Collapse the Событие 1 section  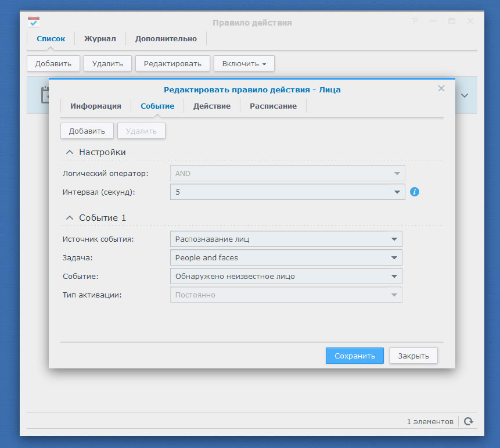(70, 218)
